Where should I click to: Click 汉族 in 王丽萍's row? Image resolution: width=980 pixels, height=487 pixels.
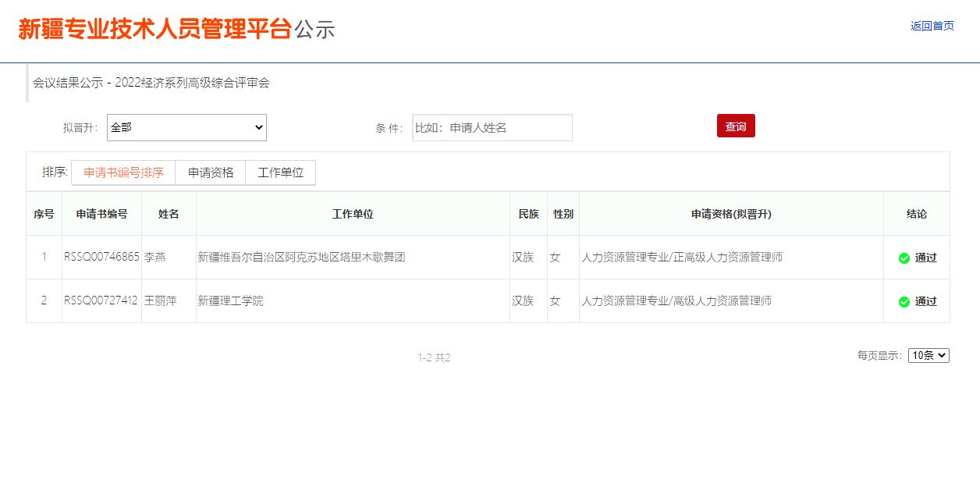point(523,300)
